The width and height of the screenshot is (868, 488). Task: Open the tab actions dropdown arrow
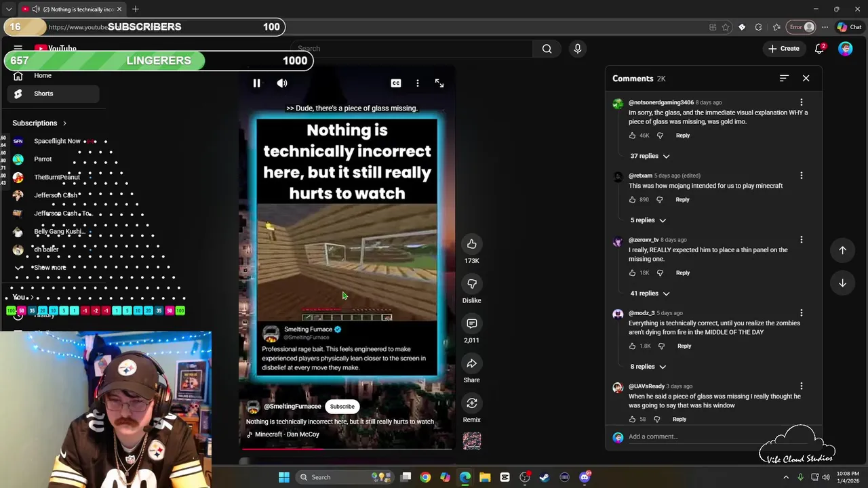click(x=9, y=9)
